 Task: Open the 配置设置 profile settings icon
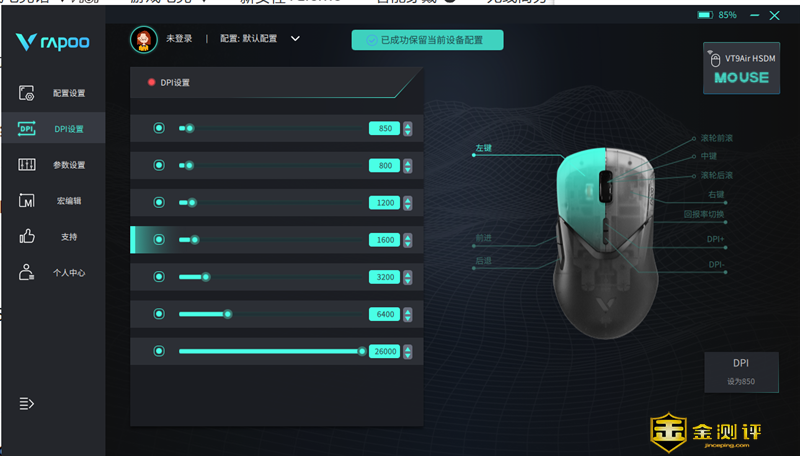click(x=27, y=93)
